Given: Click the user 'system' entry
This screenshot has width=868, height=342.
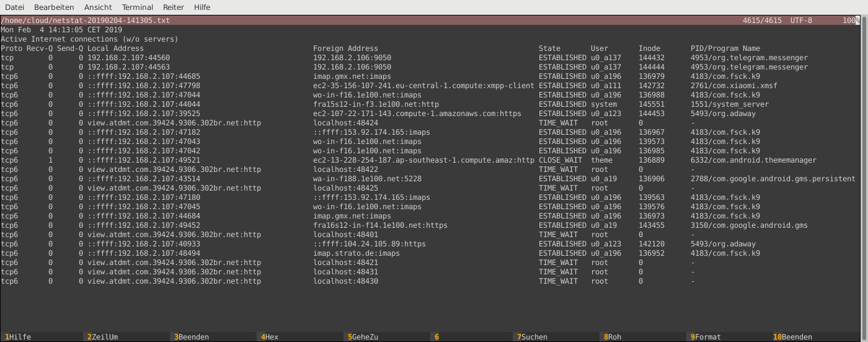Looking at the screenshot, I should 604,104.
